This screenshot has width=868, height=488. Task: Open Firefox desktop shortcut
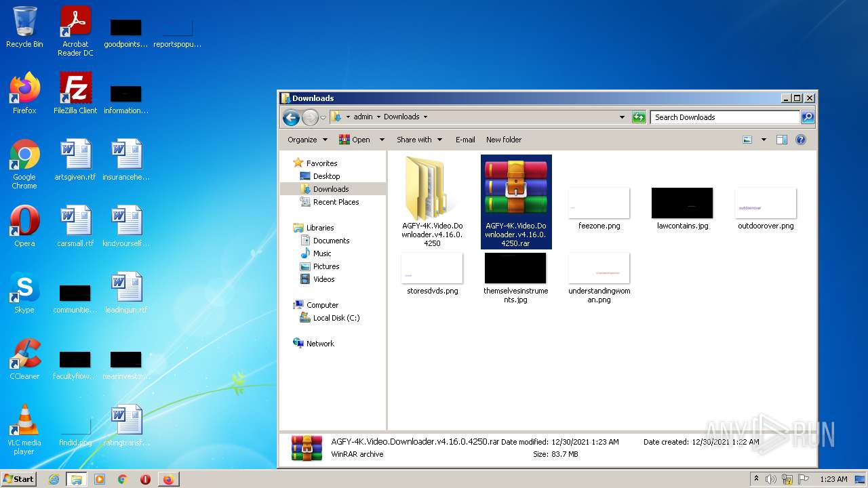pyautogui.click(x=24, y=93)
